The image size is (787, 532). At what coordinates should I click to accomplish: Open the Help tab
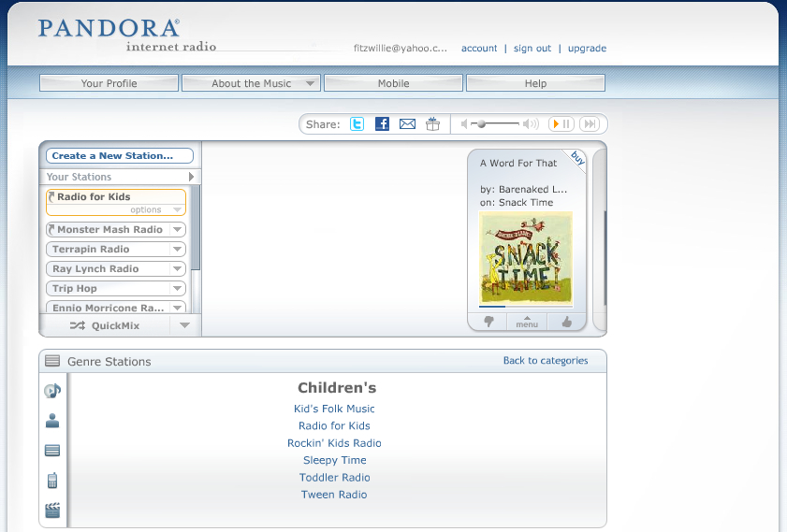535,83
